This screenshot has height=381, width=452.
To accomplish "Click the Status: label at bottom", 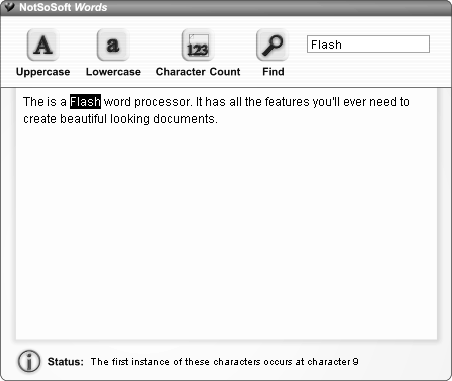I will (x=66, y=362).
